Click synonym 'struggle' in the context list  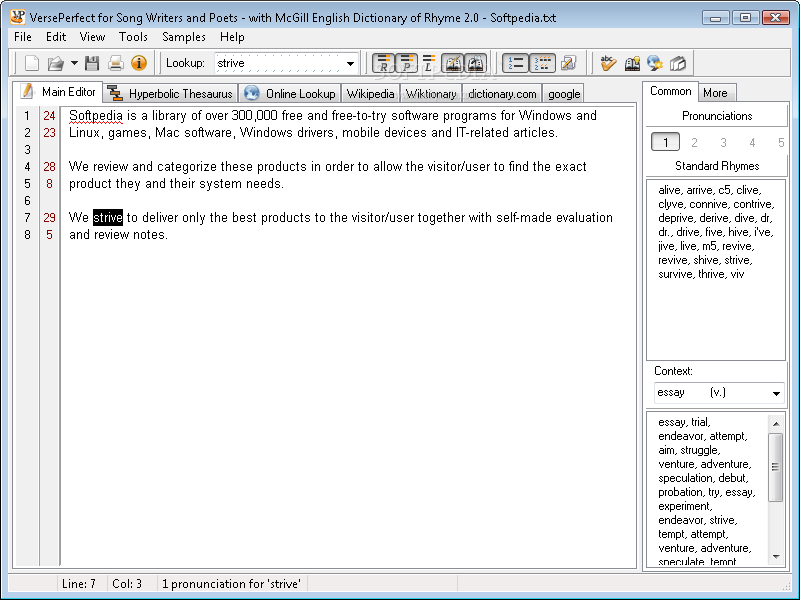tap(700, 450)
